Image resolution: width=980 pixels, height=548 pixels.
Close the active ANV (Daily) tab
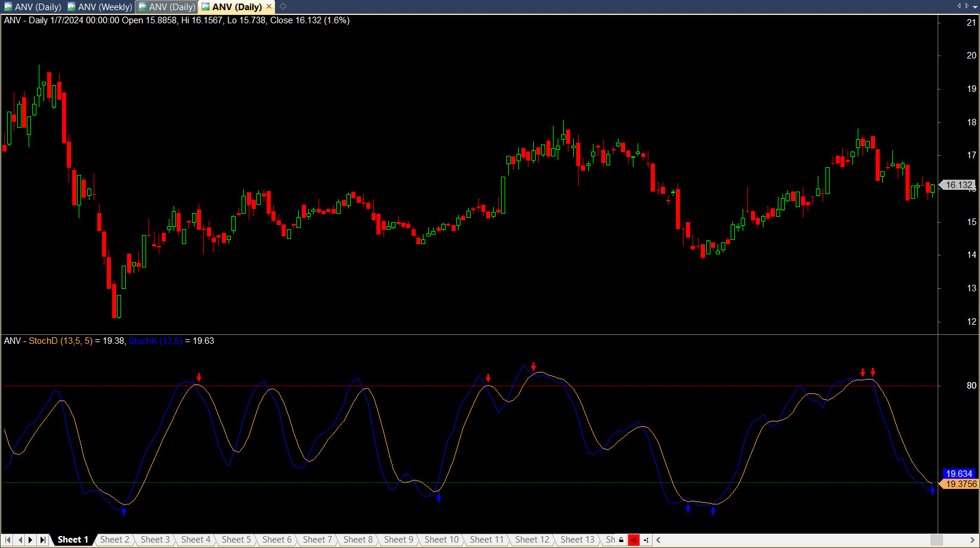tap(269, 7)
